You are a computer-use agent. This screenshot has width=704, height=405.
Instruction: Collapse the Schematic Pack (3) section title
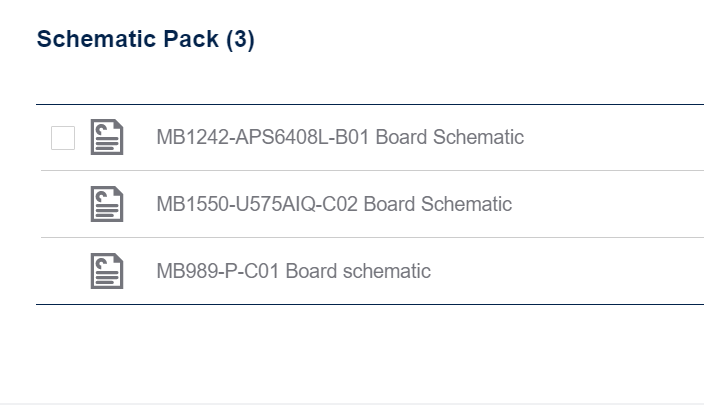tap(145, 39)
